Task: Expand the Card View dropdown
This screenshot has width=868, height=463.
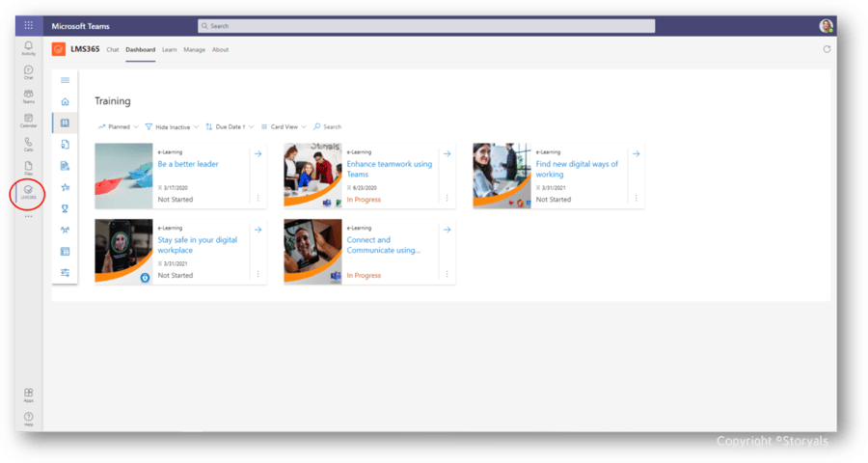Action: 284,126
